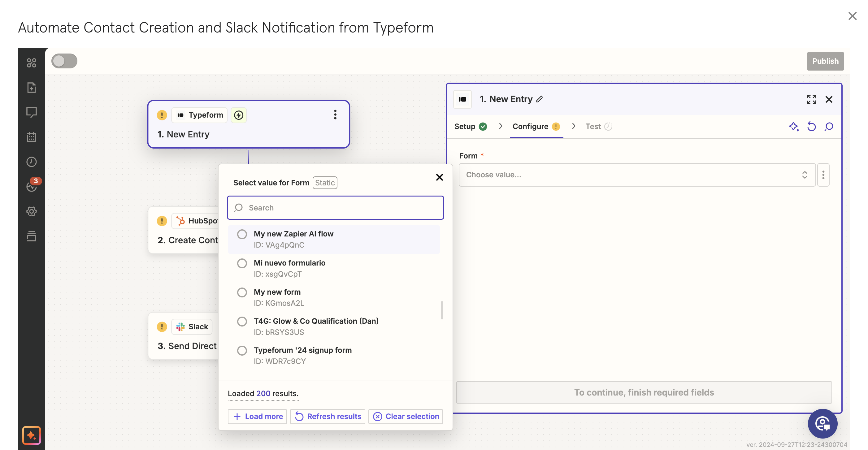Select T4G: Glow & Co Qualification radio

pos(242,321)
